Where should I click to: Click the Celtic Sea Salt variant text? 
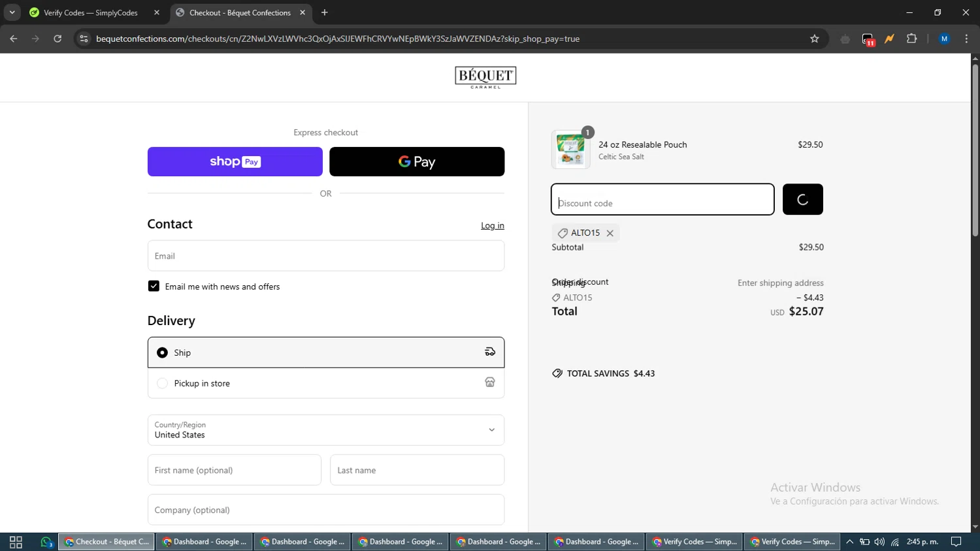[621, 157]
